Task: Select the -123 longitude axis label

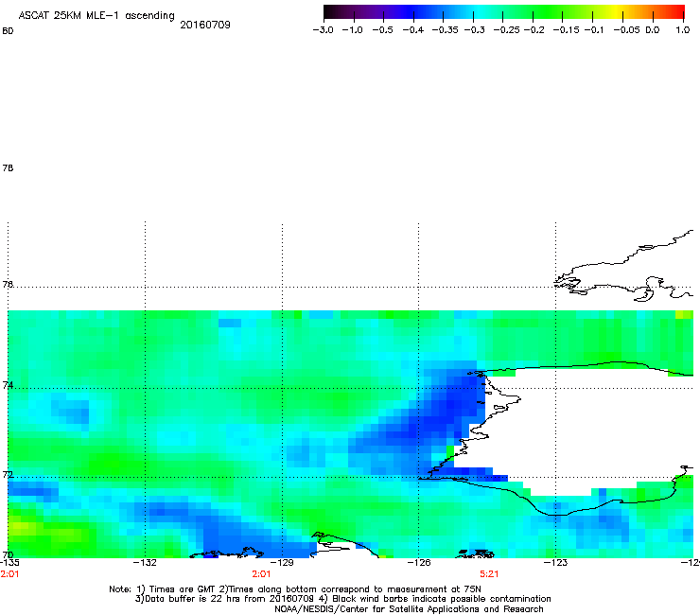Action: 555,563
